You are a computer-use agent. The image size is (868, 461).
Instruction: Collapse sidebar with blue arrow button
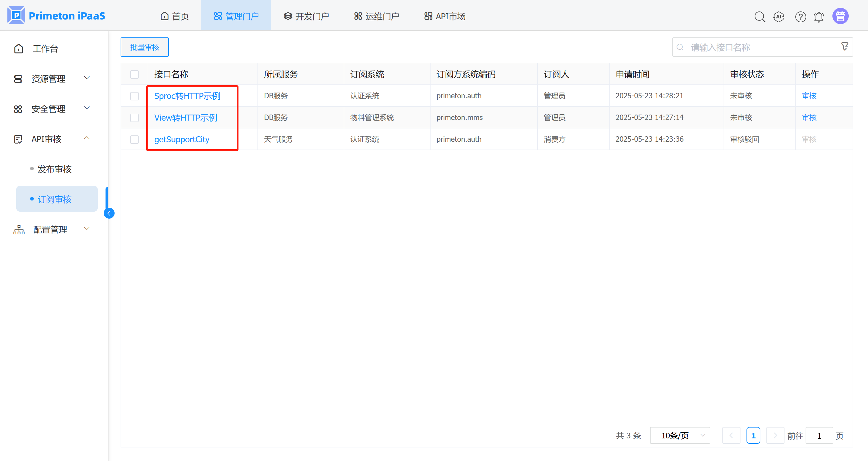click(x=109, y=213)
